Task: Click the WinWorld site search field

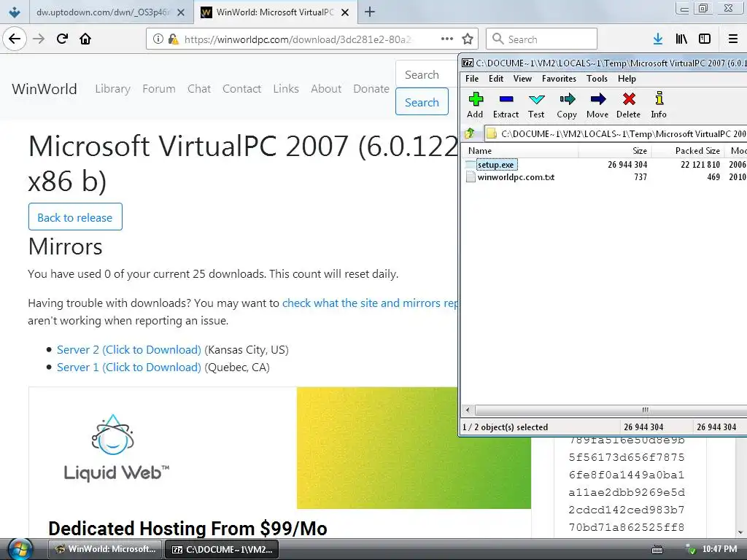Action: tap(426, 74)
